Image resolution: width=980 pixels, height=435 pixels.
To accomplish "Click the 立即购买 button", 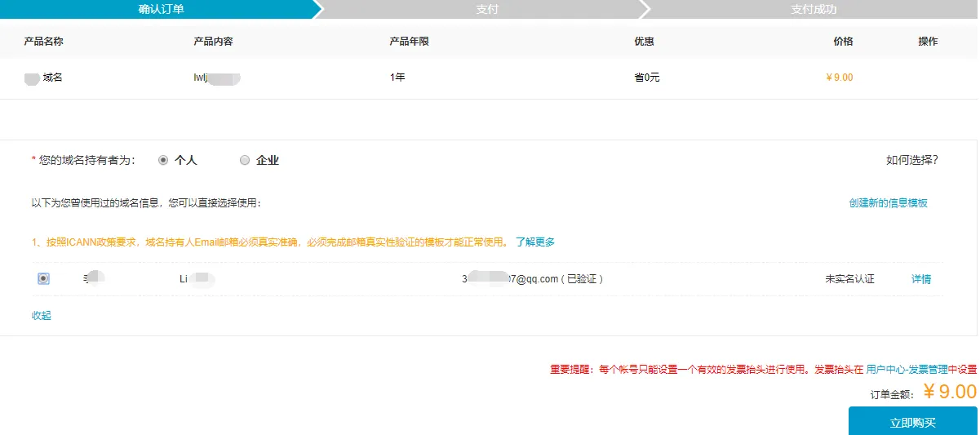I will click(x=912, y=423).
